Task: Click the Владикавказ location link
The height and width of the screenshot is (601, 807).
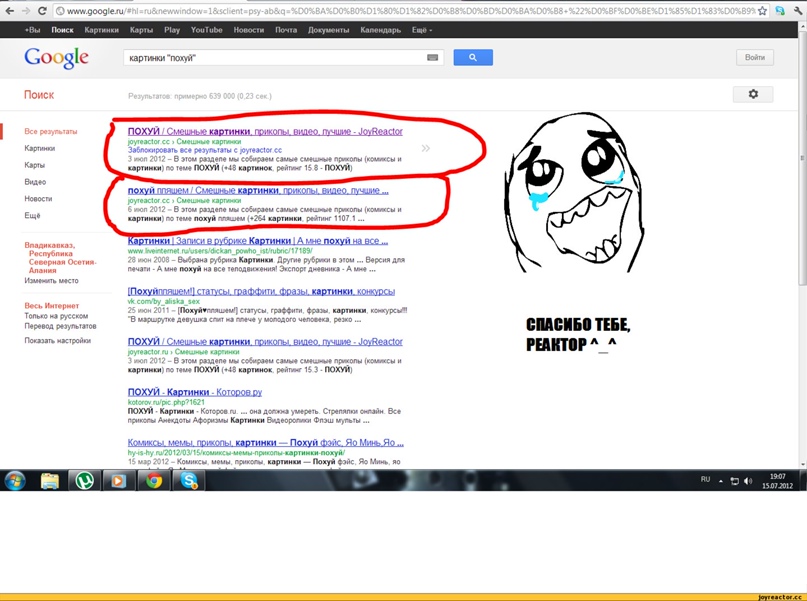Action: tap(60, 258)
